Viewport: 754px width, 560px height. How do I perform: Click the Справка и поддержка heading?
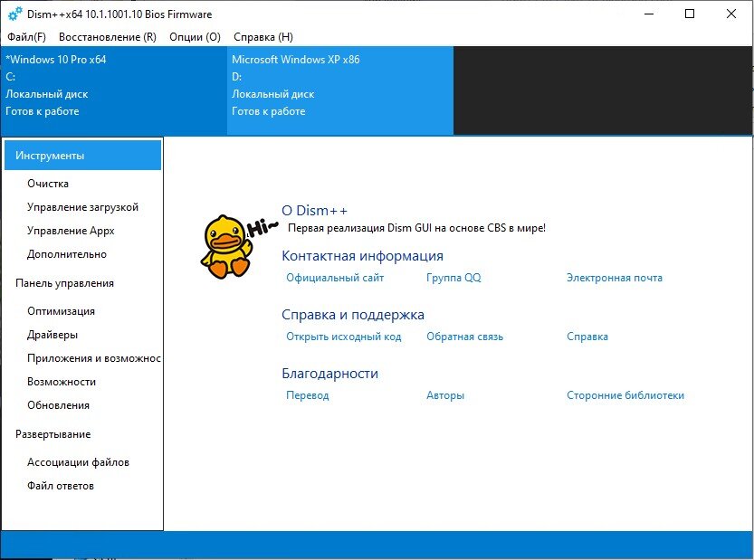[352, 315]
